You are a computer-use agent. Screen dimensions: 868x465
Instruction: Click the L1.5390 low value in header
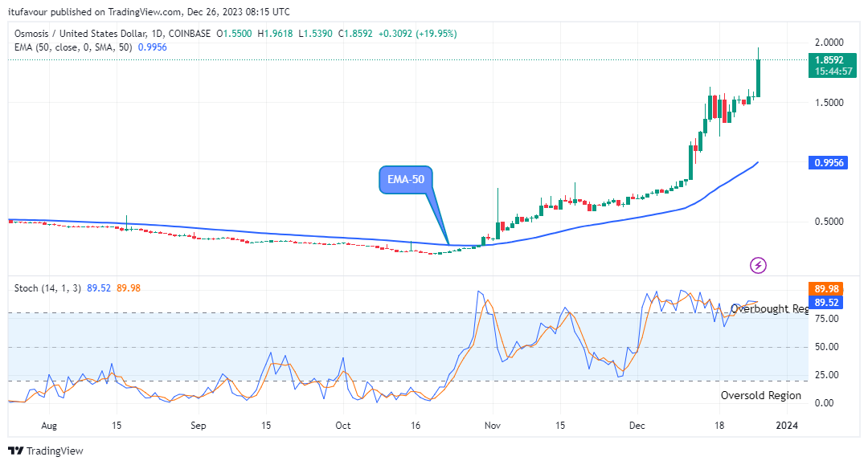(x=316, y=34)
